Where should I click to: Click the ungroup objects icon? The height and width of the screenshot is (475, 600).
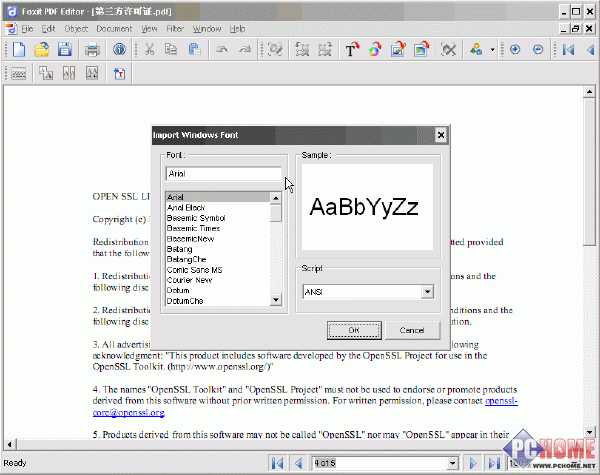point(325,50)
